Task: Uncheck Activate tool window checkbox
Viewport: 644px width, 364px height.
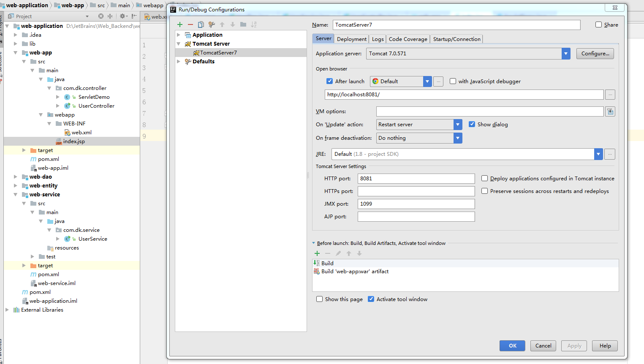Action: click(x=371, y=299)
